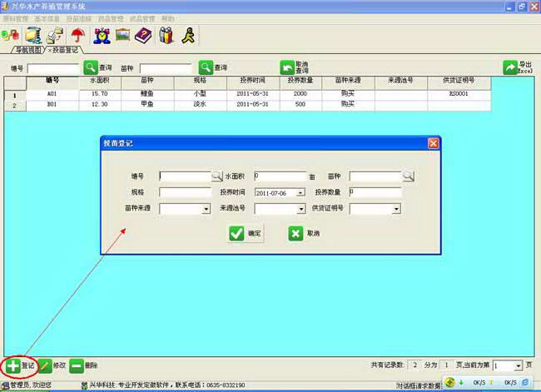Click magnifier lookup next to dialog 苗种 field
The image size is (541, 392).
point(408,176)
